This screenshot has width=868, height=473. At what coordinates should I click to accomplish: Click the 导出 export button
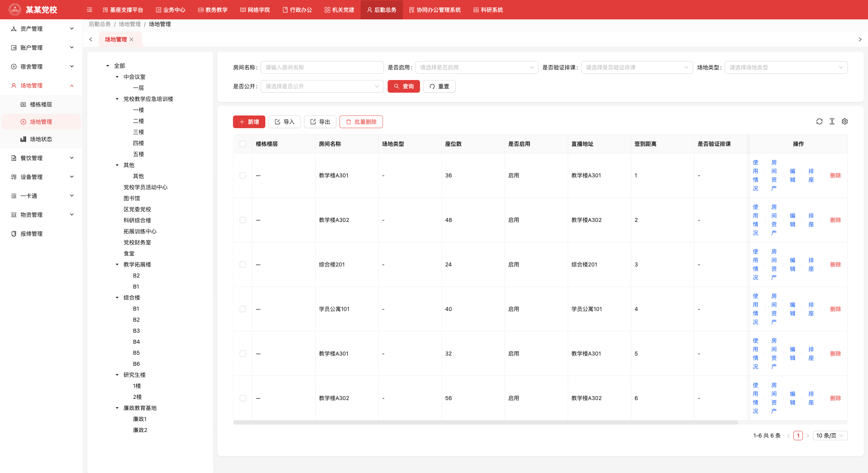(x=320, y=122)
